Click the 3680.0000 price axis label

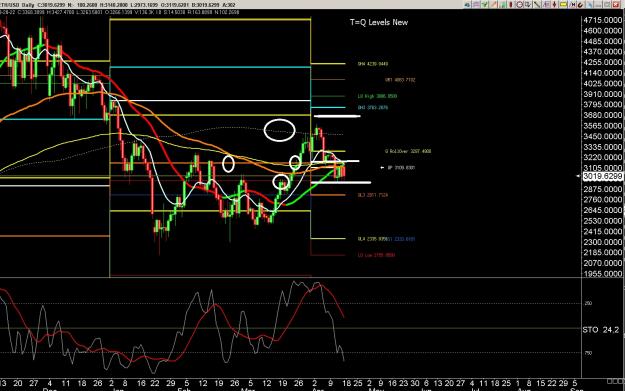(602, 115)
